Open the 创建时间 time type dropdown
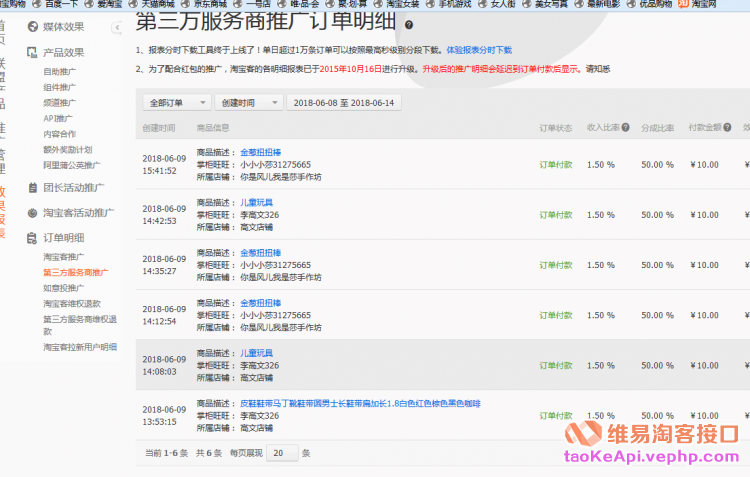Image resolution: width=750 pixels, height=477 pixels. tap(249, 103)
